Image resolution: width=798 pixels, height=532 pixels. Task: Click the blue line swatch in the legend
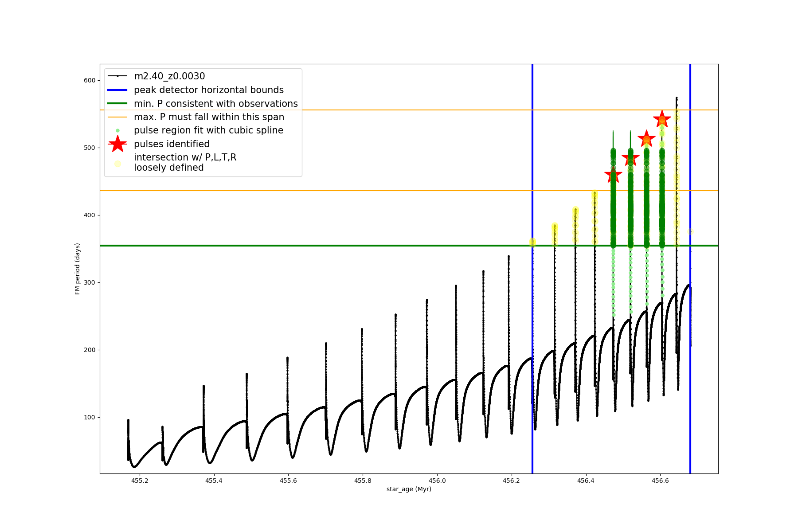click(x=117, y=90)
